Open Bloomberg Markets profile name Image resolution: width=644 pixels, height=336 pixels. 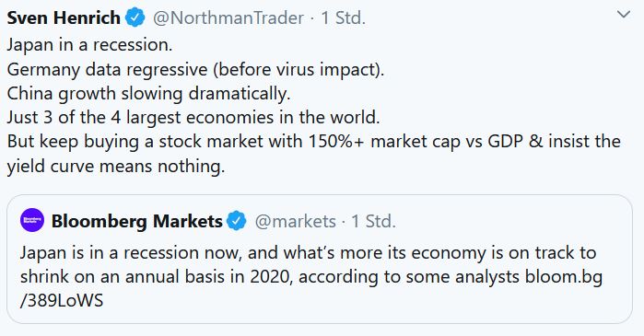tap(136, 222)
